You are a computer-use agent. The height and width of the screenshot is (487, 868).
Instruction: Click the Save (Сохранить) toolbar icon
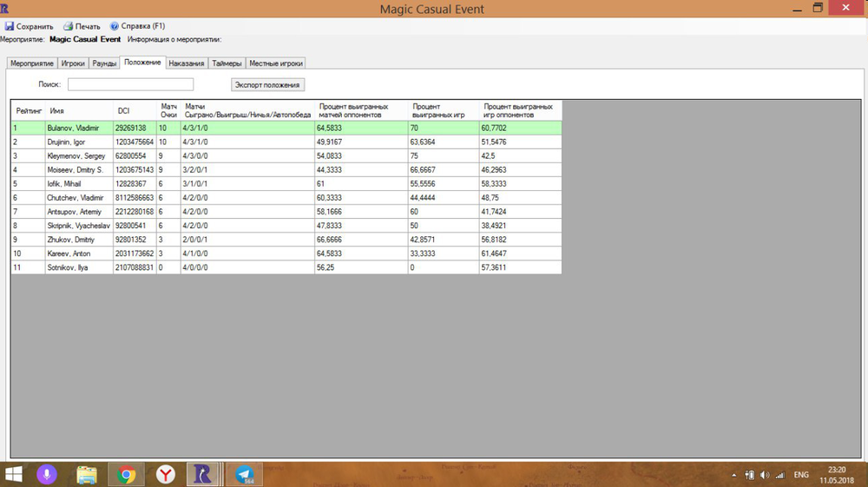point(10,26)
